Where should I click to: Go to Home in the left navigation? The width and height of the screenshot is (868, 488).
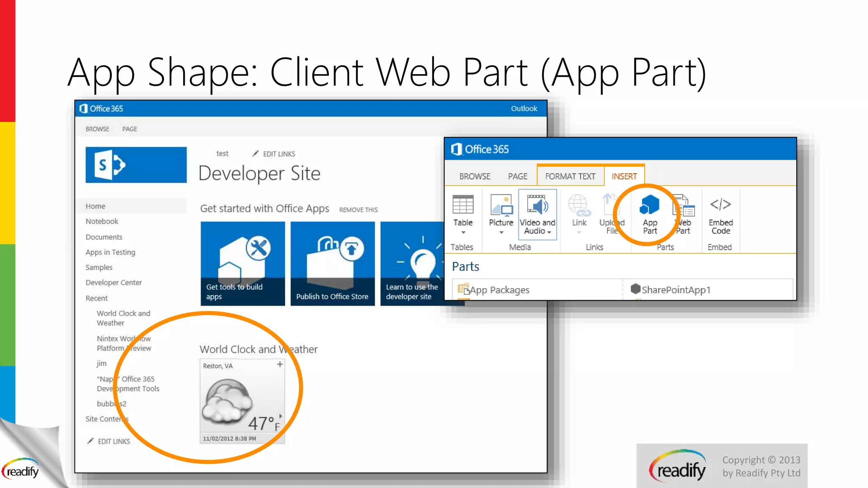pyautogui.click(x=95, y=206)
